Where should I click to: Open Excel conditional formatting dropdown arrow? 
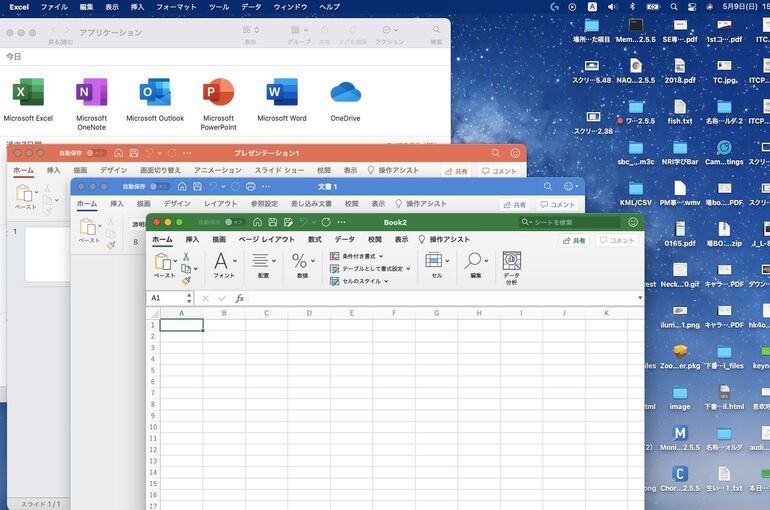tap(381, 256)
